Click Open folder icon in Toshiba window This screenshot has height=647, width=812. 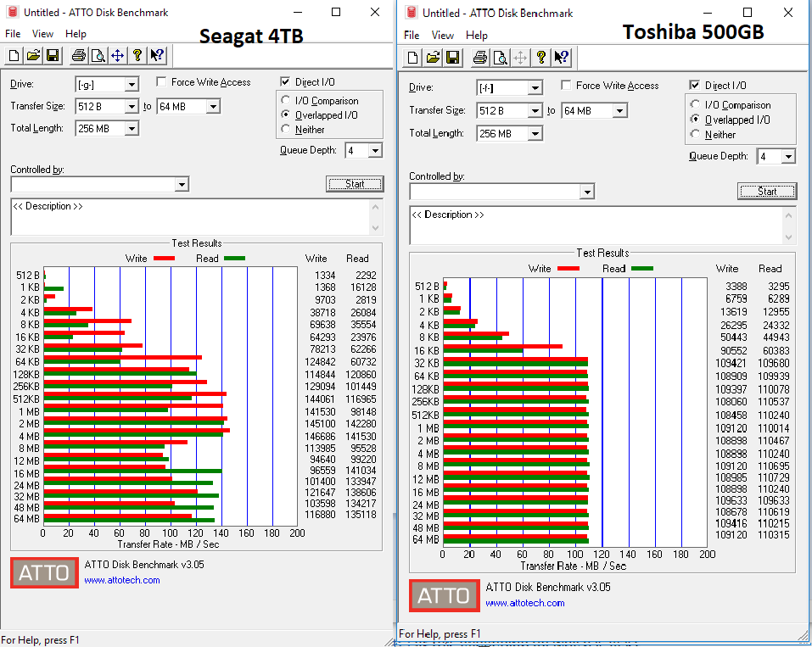pos(433,58)
